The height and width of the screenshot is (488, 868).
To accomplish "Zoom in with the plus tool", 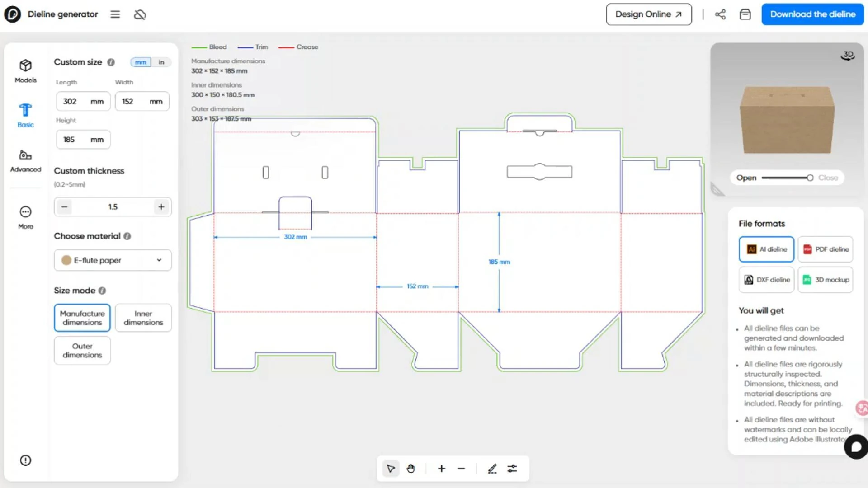I will 442,469.
